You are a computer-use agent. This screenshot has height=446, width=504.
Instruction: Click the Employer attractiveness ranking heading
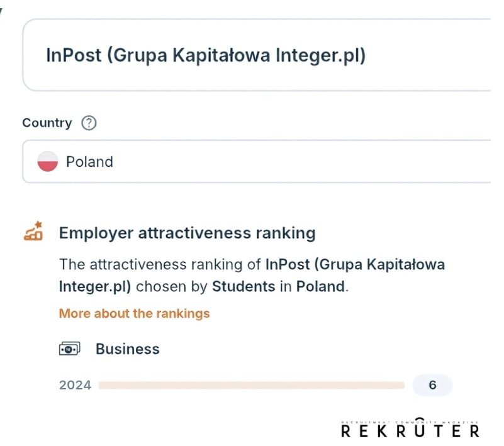(x=187, y=233)
